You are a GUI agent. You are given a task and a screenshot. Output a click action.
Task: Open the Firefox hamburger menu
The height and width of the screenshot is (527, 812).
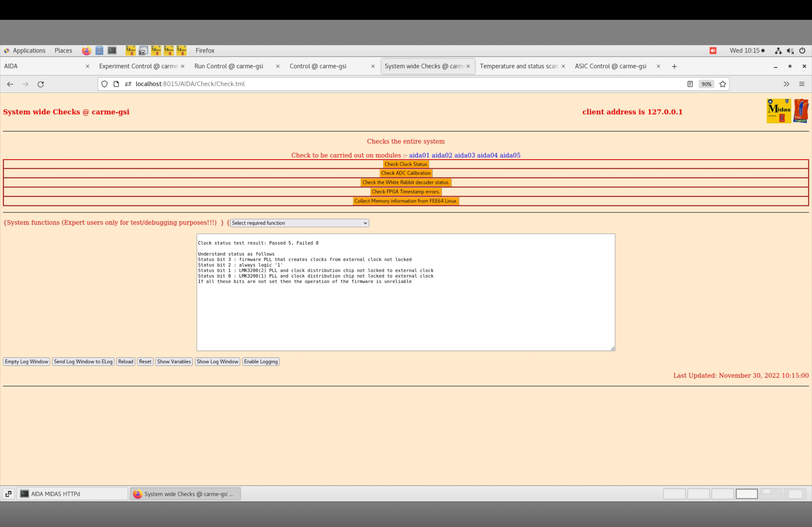[x=802, y=84]
